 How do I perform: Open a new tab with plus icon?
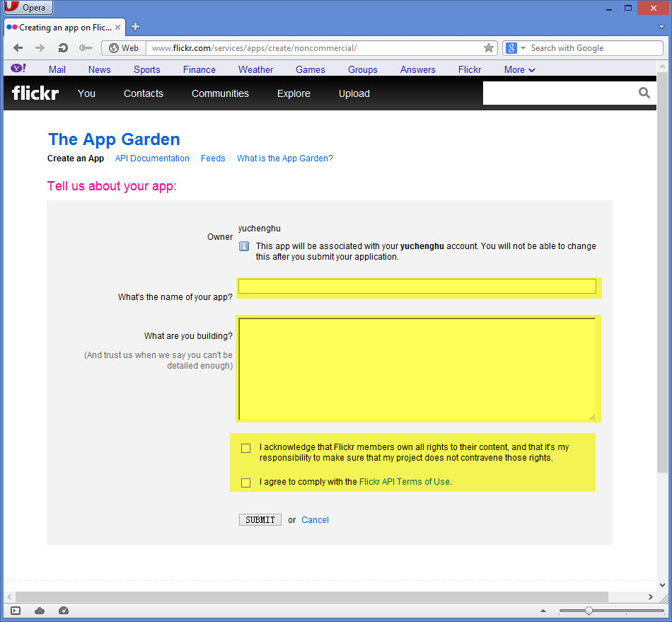[135, 27]
